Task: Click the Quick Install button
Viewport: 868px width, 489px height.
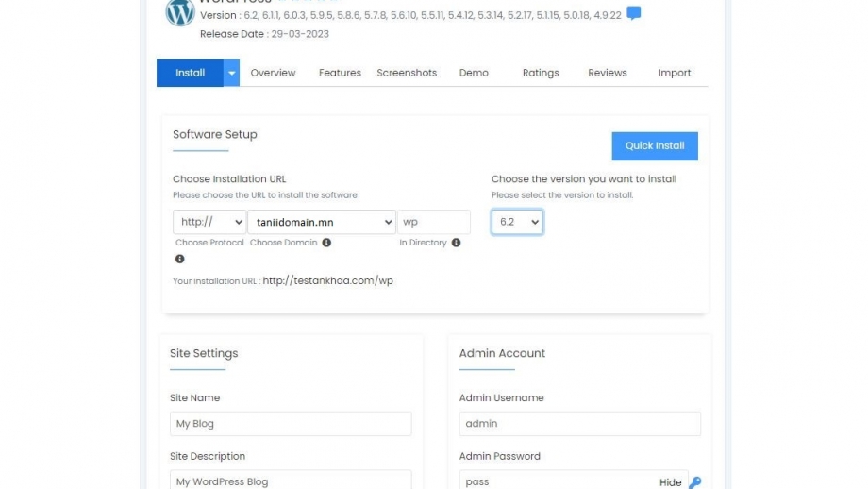Action: coord(655,145)
